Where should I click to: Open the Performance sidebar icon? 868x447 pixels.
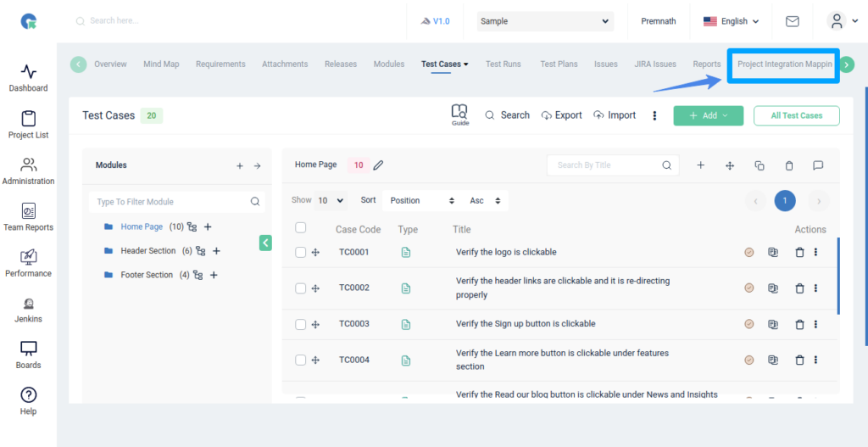[28, 258]
